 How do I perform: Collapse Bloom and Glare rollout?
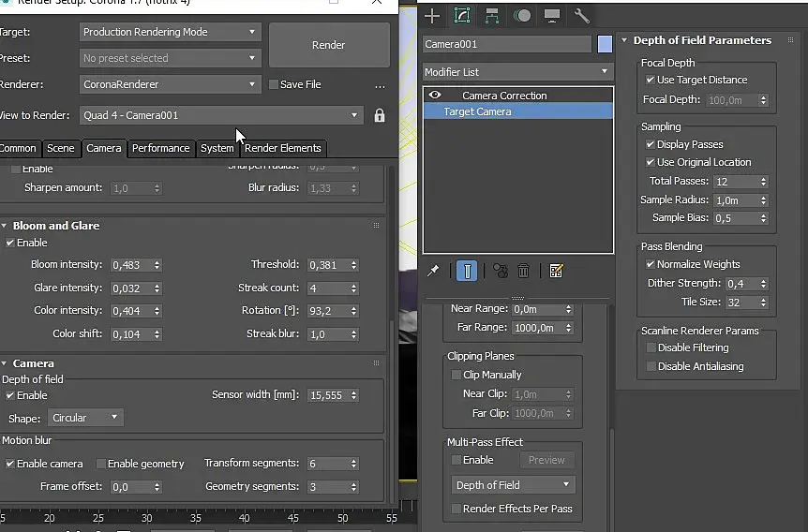[4, 226]
